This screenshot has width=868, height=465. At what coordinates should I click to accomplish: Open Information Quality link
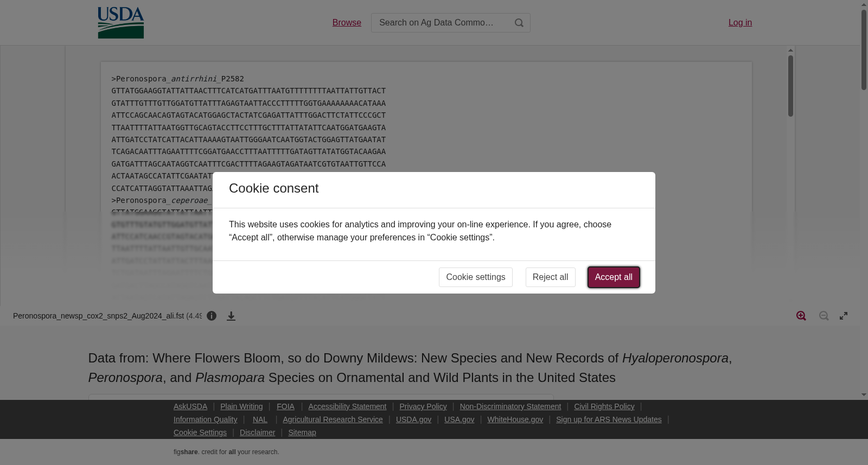(x=206, y=419)
